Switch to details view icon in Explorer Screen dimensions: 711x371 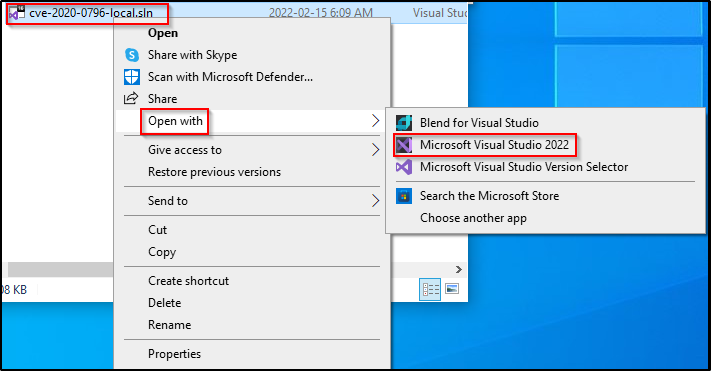click(x=430, y=289)
